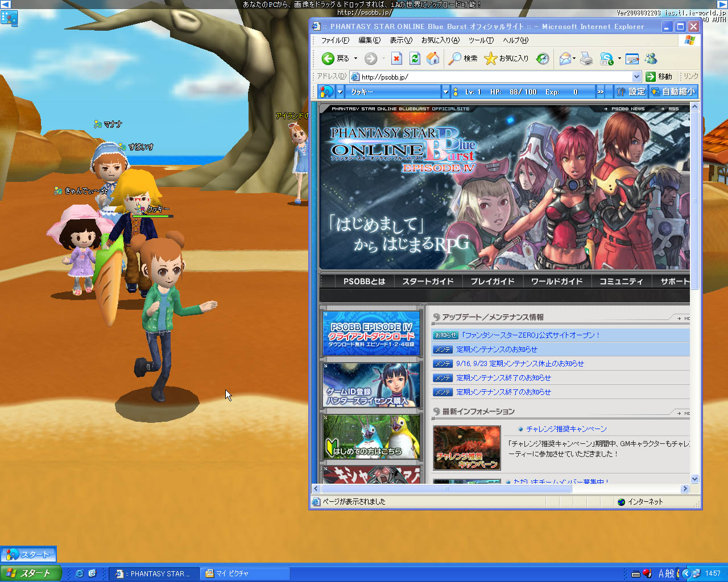Open the 検索 search magnifier button
The image size is (728, 582).
click(463, 59)
